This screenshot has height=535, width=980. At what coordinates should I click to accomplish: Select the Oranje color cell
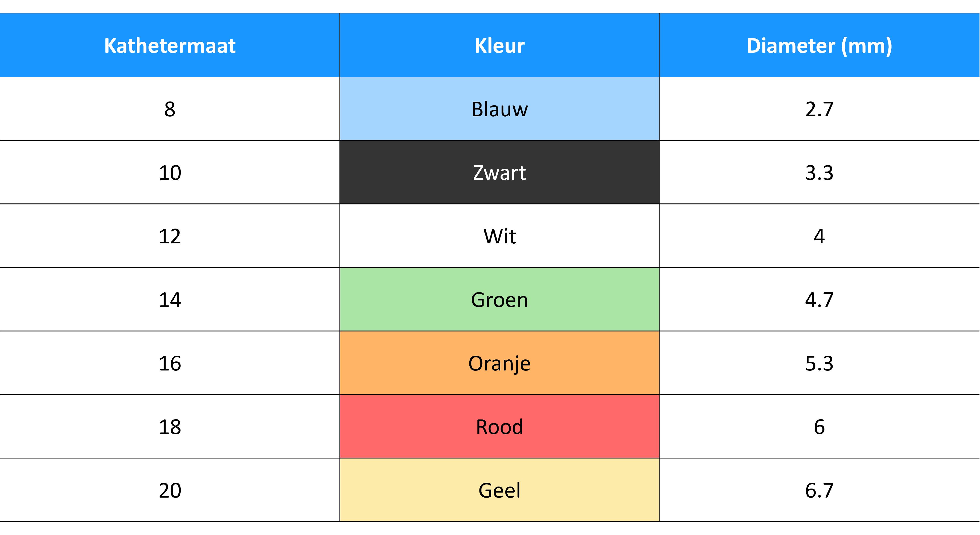pyautogui.click(x=500, y=363)
